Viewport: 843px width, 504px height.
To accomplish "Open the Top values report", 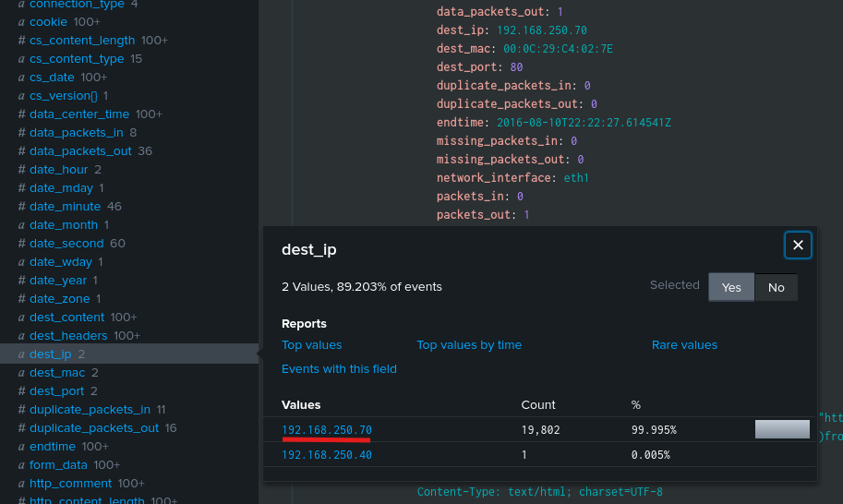I will pos(312,345).
